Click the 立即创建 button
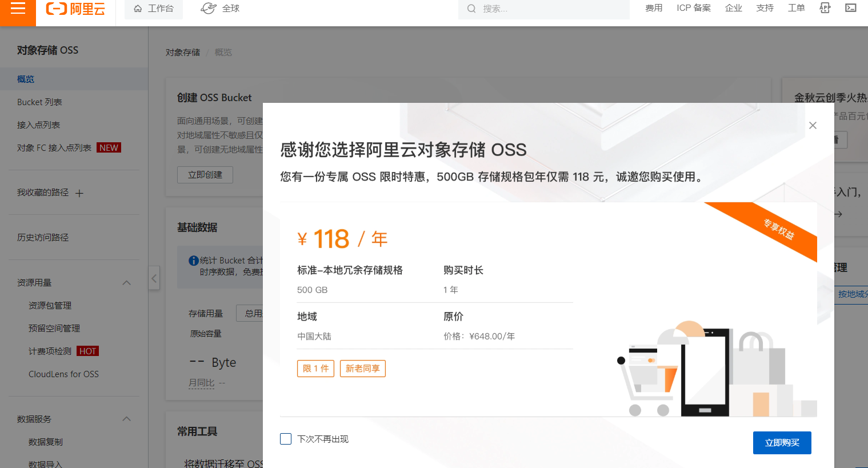 [x=205, y=174]
